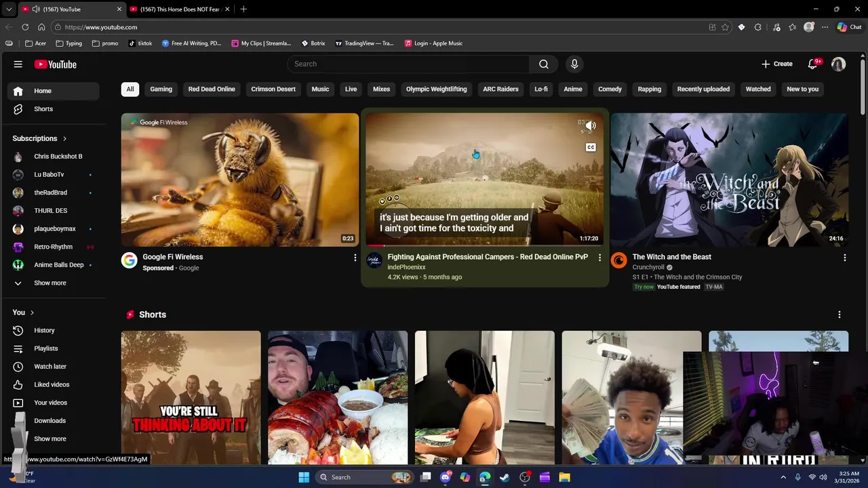Open The Witch and the Beast thumbnail

[x=730, y=180]
